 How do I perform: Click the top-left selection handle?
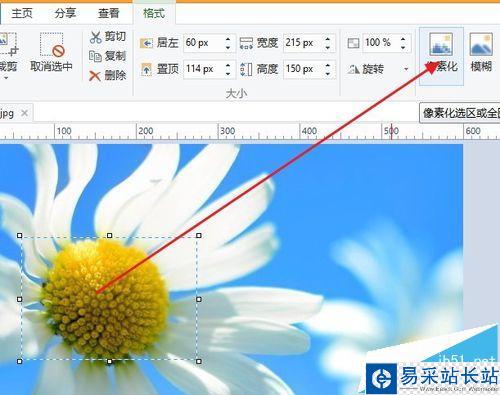click(20, 236)
